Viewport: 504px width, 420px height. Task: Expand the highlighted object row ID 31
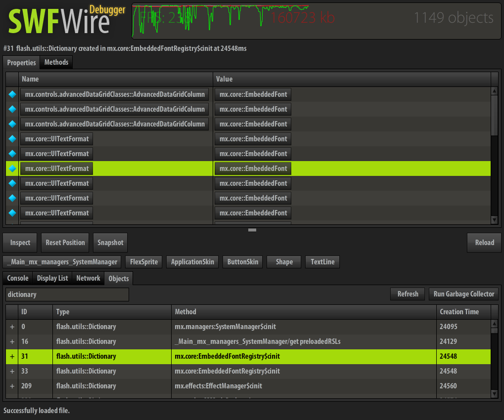click(12, 356)
